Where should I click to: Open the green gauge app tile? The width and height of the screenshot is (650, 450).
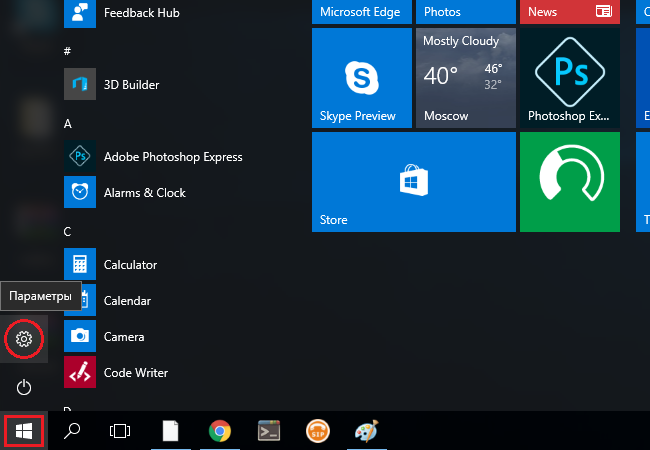570,182
